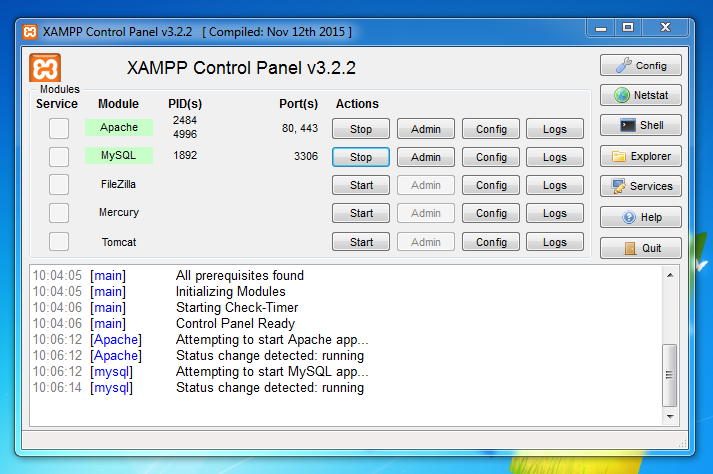This screenshot has width=713, height=474.
Task: Click the Apache PID 4996
Action: coord(185,134)
